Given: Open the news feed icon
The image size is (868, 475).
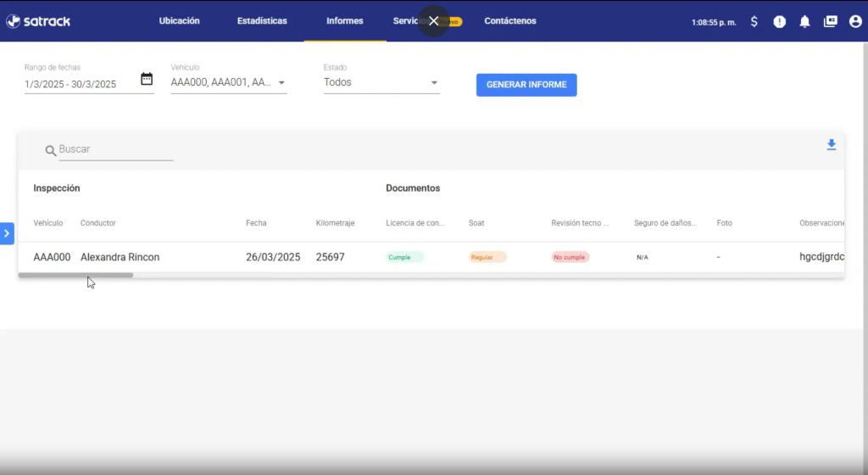Looking at the screenshot, I should (831, 21).
